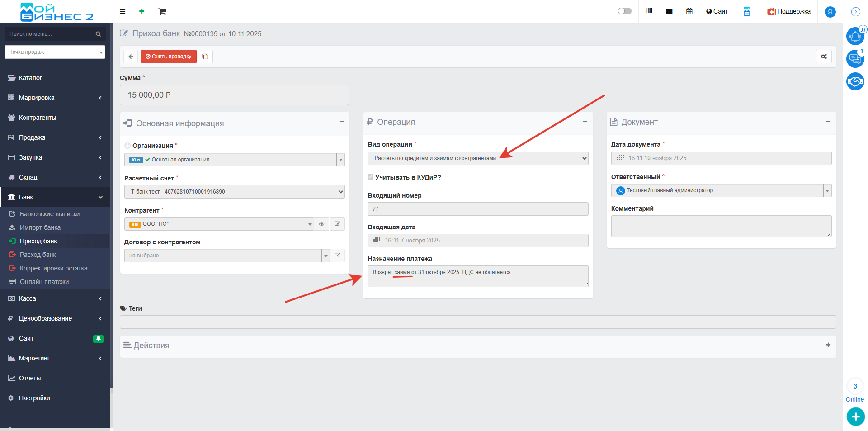Viewport: 868px width, 431px height.
Task: Open the barcode scanner icon
Action: tap(649, 11)
